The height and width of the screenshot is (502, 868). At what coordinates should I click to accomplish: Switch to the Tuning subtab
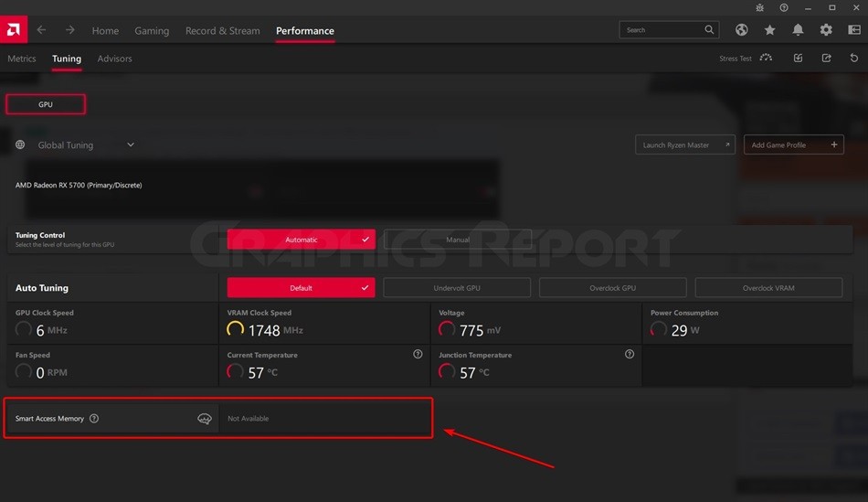pyautogui.click(x=67, y=59)
